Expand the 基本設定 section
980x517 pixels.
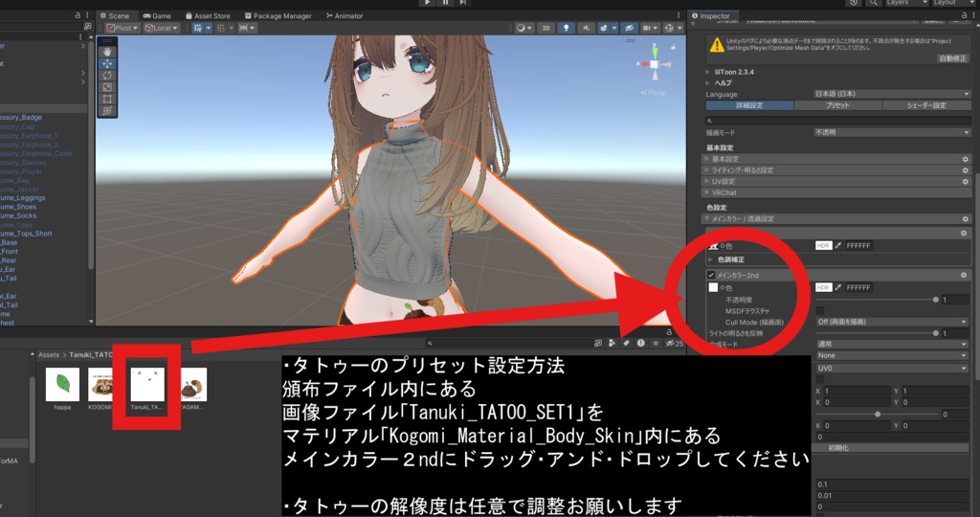(837, 159)
